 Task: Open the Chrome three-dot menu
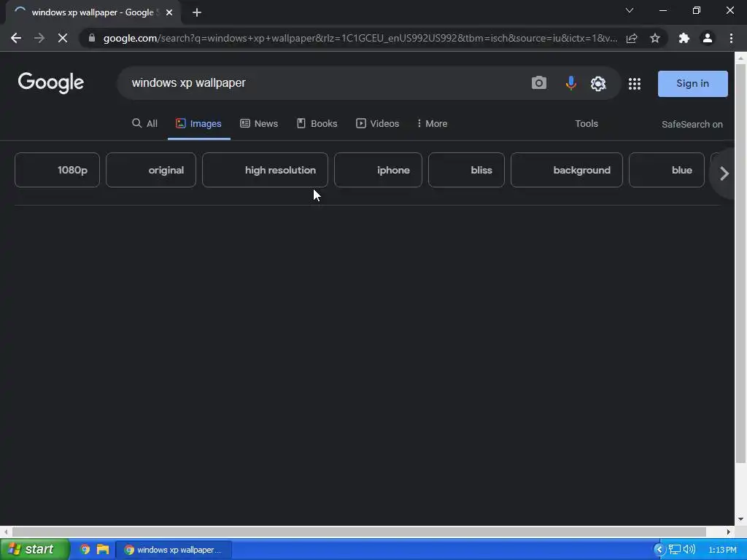tap(731, 38)
